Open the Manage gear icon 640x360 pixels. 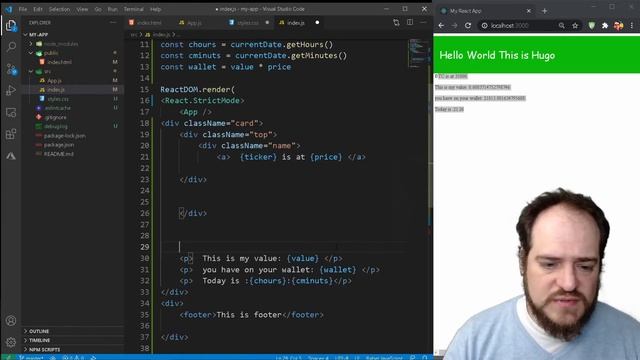point(11,342)
